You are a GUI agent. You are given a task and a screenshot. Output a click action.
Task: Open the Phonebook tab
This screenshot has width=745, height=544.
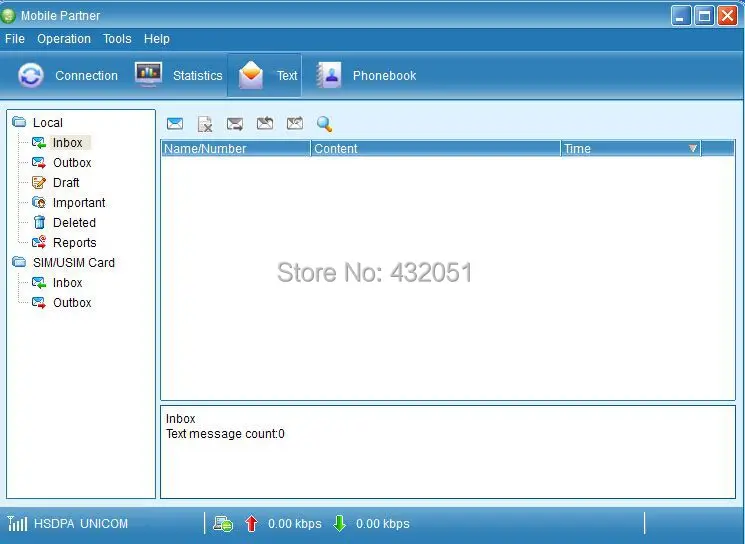pos(366,75)
